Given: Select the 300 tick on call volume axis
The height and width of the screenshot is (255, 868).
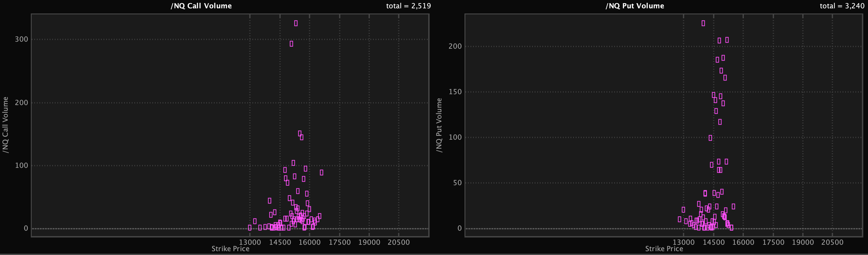Looking at the screenshot, I should point(21,39).
